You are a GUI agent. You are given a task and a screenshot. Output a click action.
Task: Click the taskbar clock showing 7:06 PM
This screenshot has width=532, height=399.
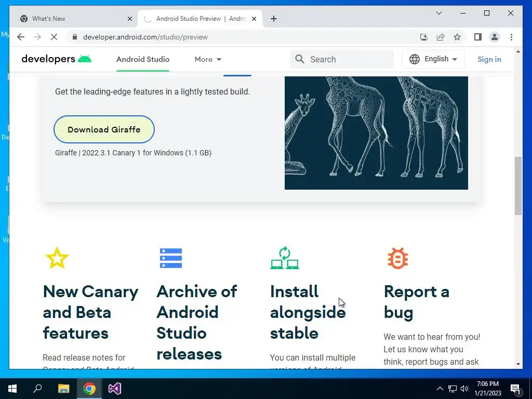coord(488,389)
